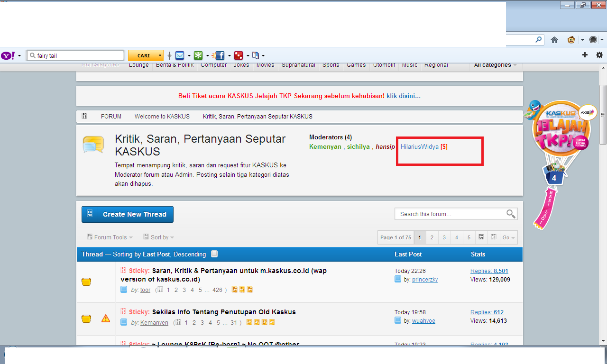Open the Sports category tab
Viewport: 607px width, 364px height.
pyautogui.click(x=331, y=65)
